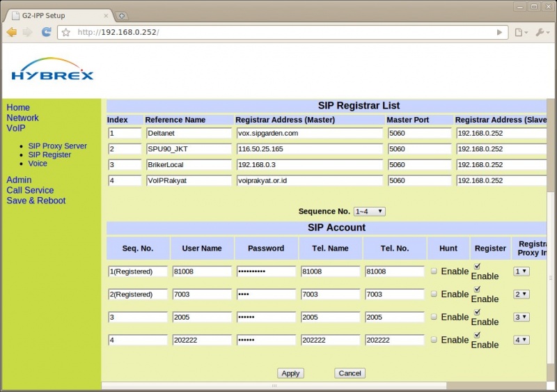Enable Hunt for account 81008

tap(434, 272)
